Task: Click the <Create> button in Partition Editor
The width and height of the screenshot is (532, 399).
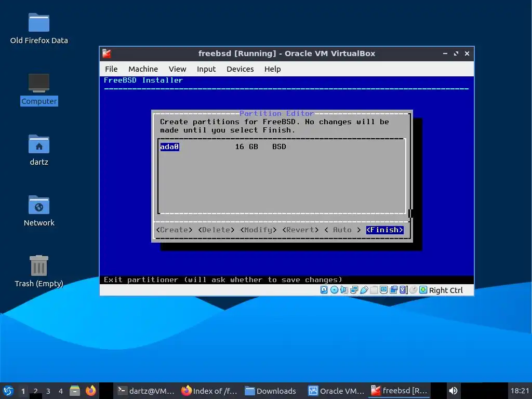Action: pos(174,230)
